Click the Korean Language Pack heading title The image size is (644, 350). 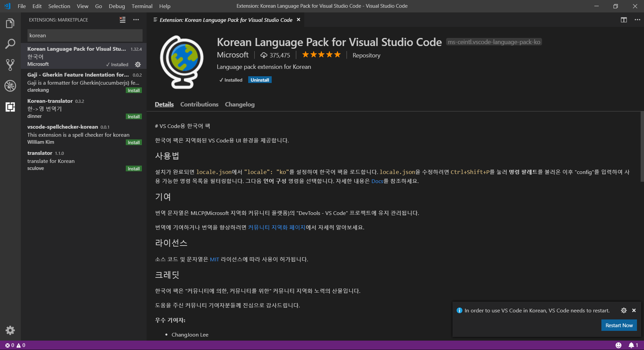click(329, 42)
